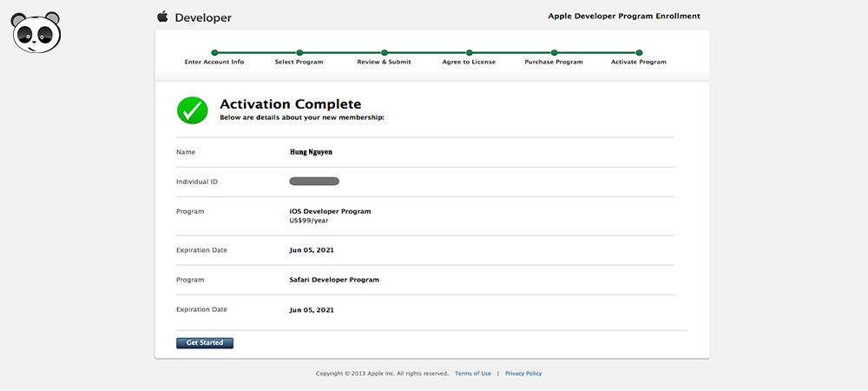Click the Safari Developer Program text
Viewport: 868px width, 391px height.
pyautogui.click(x=334, y=280)
